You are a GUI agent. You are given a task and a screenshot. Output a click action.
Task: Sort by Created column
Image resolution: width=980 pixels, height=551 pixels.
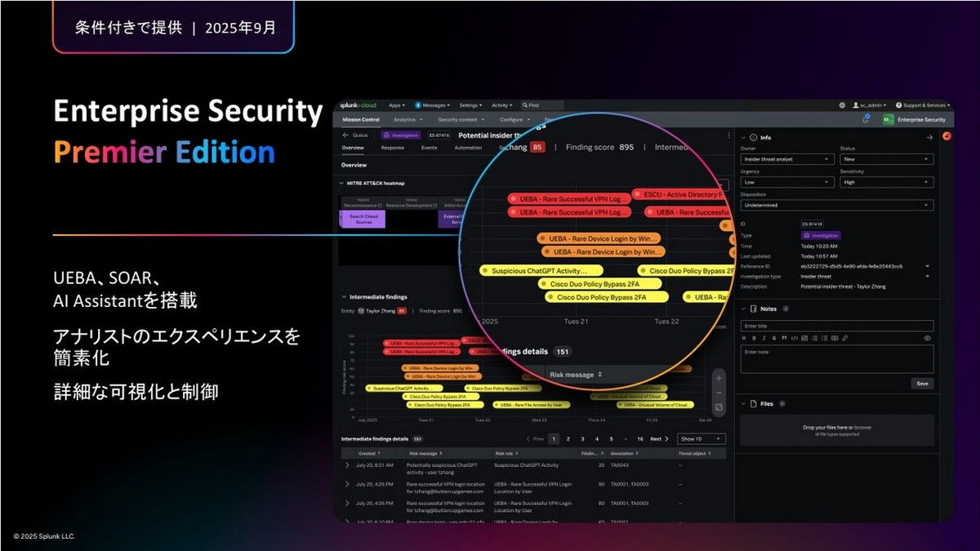368,452
